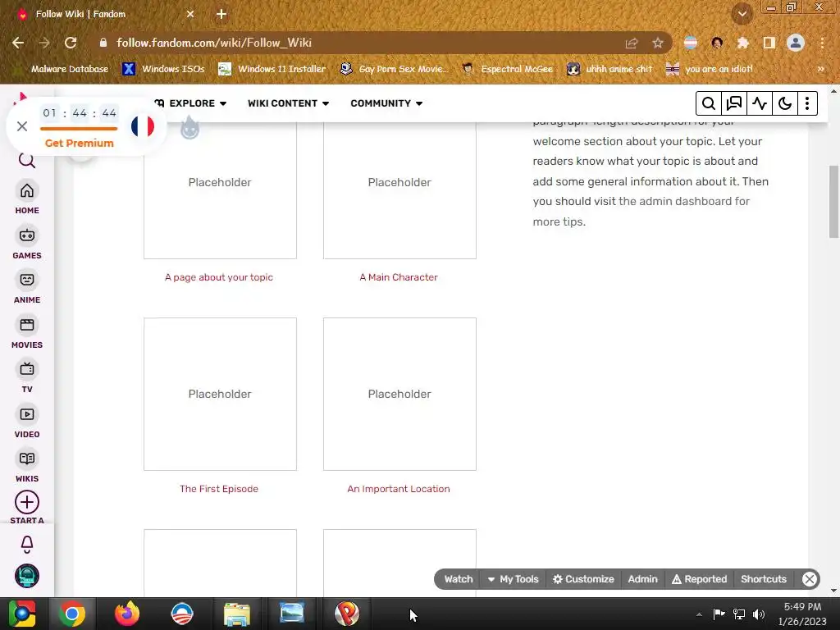This screenshot has height=630, width=840.
Task: Click Watch in the bottom toolbar
Action: click(459, 579)
